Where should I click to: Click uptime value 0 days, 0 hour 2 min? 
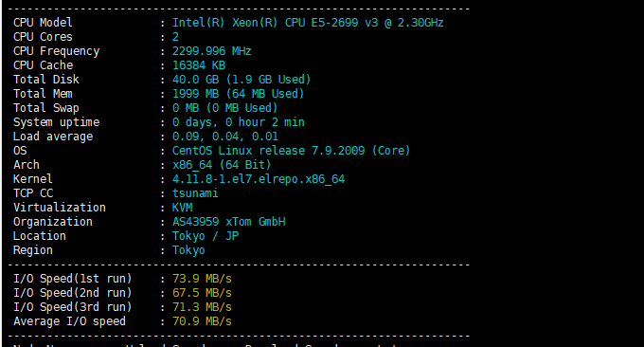[239, 122]
